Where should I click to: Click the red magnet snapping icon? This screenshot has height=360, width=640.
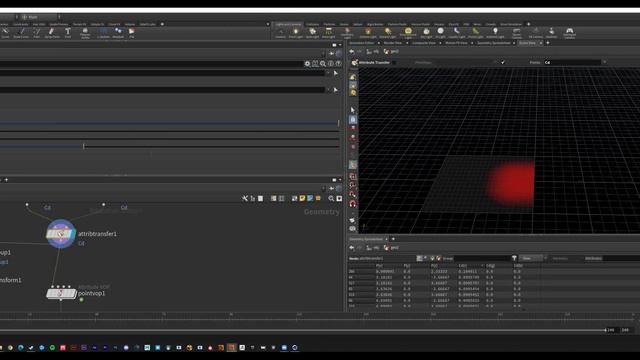pos(353,203)
